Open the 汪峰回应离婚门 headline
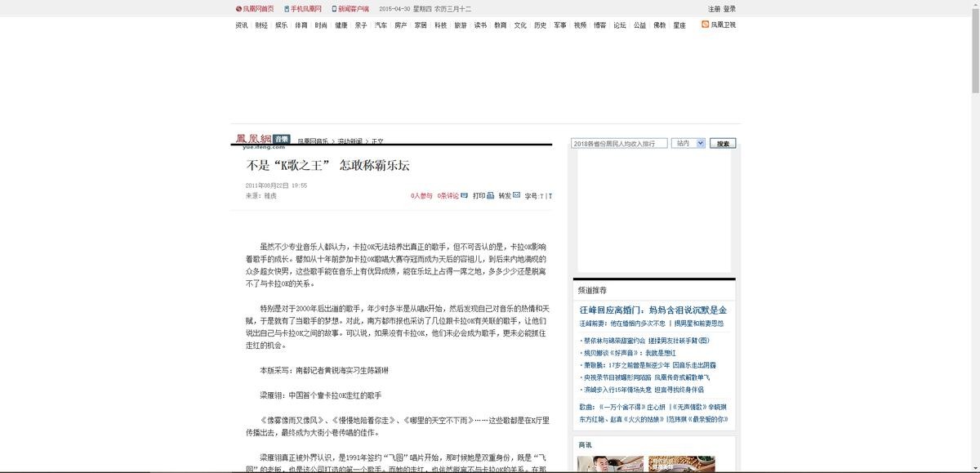This screenshot has width=980, height=473. 653,310
